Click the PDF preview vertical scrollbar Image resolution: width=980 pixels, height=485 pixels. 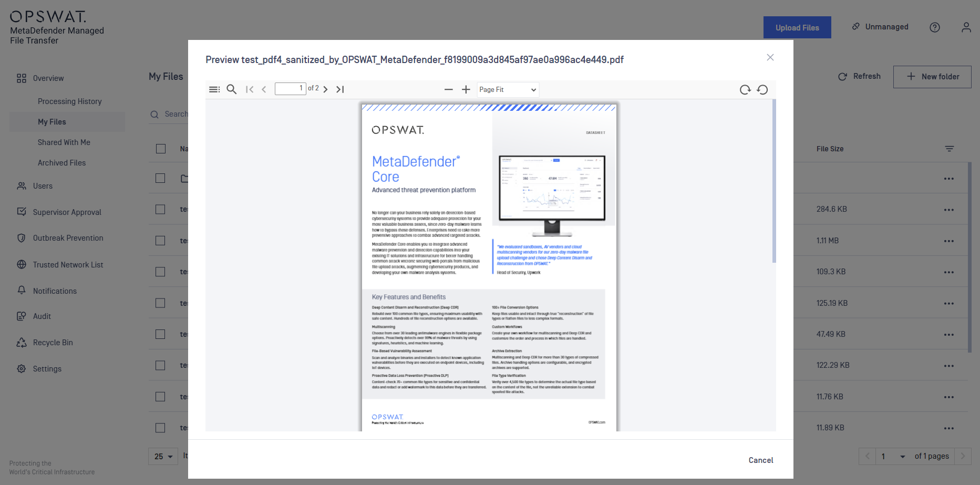(774, 181)
